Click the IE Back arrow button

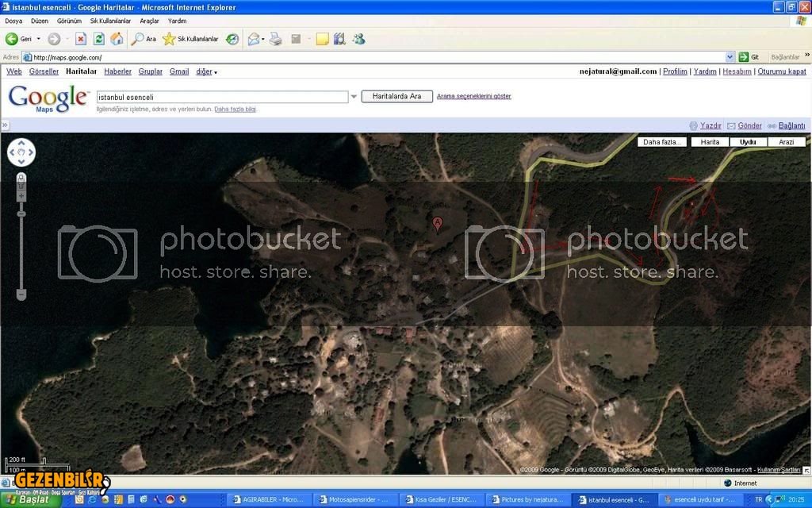pos(13,39)
